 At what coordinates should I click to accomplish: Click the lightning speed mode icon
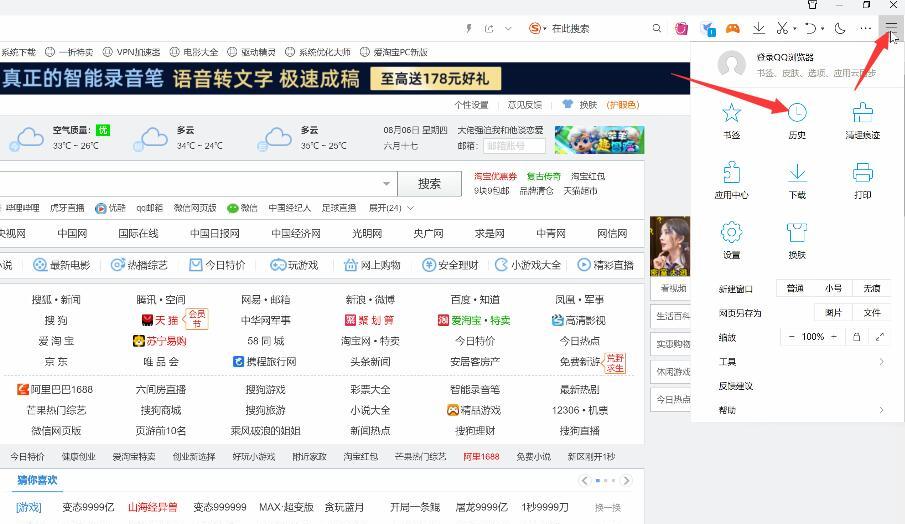coord(469,28)
